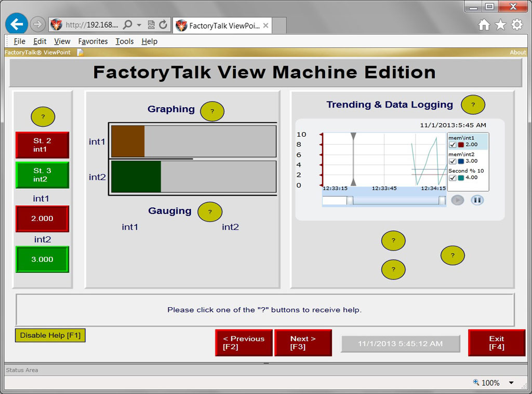Click the browser Forward arrow button
Image resolution: width=532 pixels, height=394 pixels.
pos(37,24)
